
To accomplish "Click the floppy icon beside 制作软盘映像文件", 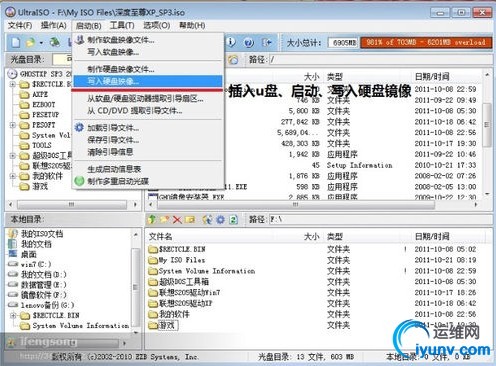I will [x=79, y=40].
